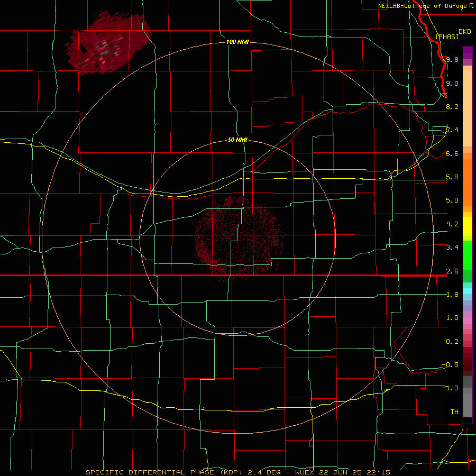476x476 pixels.
Task: Click the -1.3 scale value
Action: [450, 388]
